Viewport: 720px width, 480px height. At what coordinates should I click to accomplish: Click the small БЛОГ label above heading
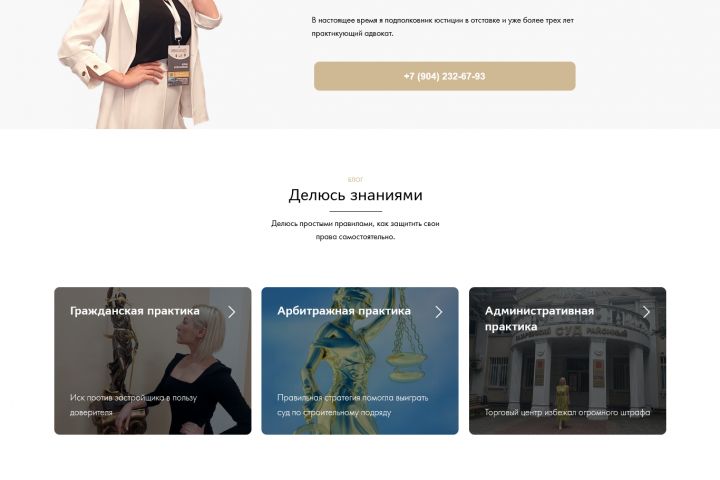[355, 180]
